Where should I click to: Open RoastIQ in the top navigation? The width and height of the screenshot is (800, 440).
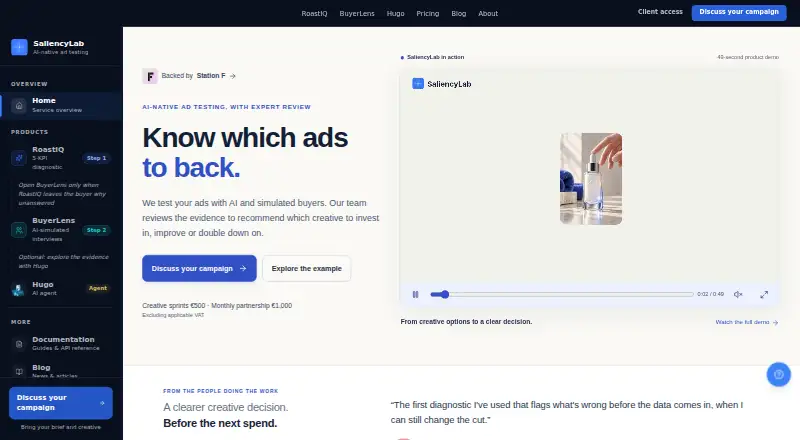point(314,14)
